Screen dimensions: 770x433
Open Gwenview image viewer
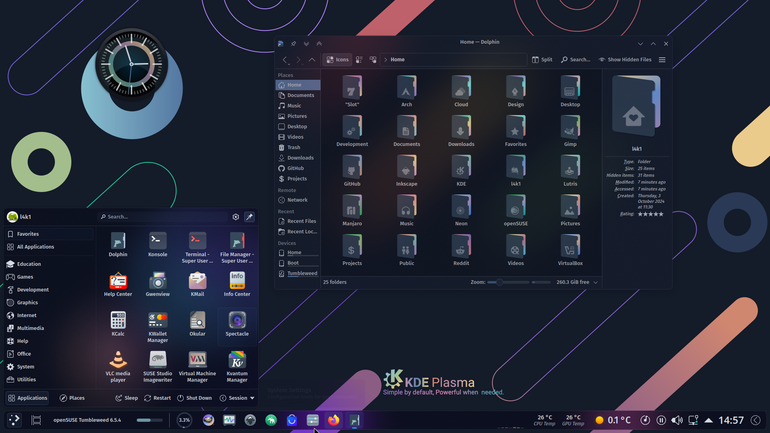coord(158,284)
